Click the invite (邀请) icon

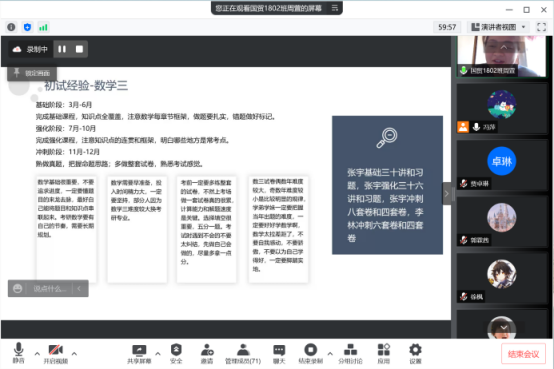[x=207, y=353]
